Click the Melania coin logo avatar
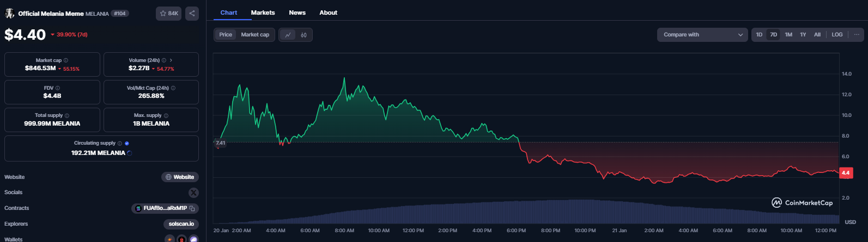This screenshot has width=868, height=242. (x=9, y=13)
